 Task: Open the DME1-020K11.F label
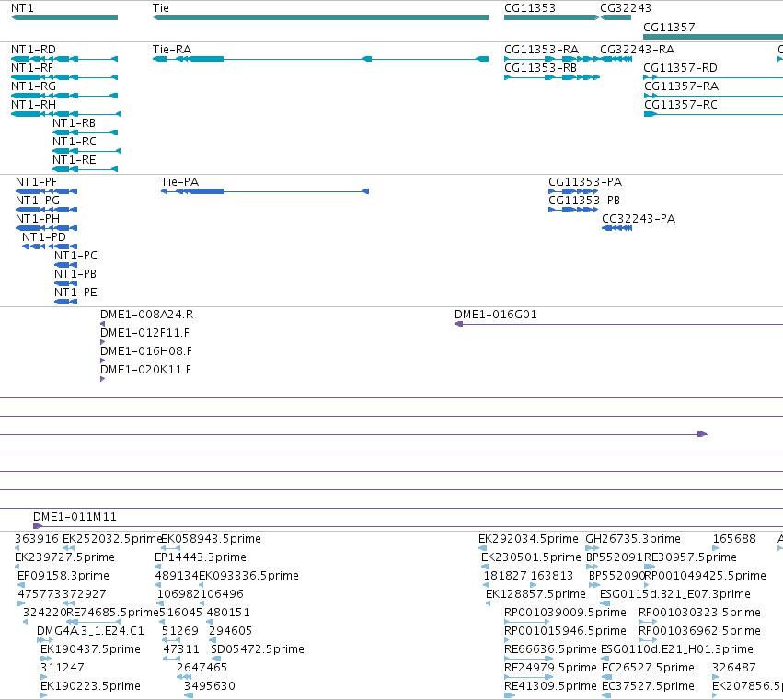point(145,371)
